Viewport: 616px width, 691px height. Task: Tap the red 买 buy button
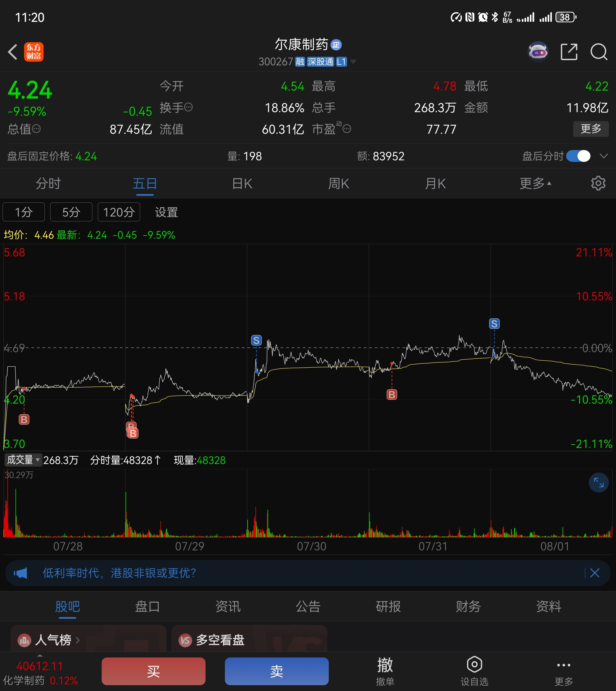pos(153,671)
